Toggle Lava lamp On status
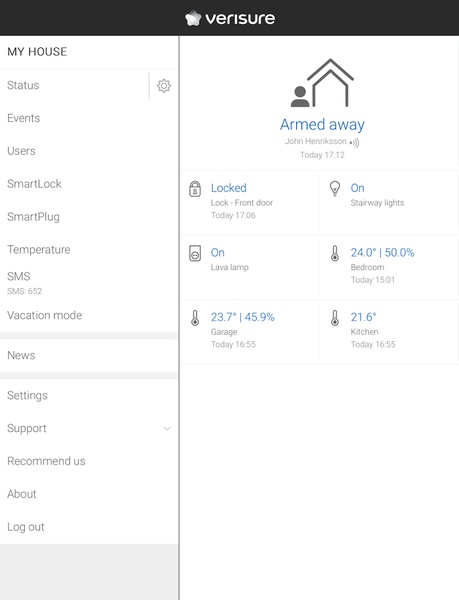The image size is (459, 600). [217, 253]
